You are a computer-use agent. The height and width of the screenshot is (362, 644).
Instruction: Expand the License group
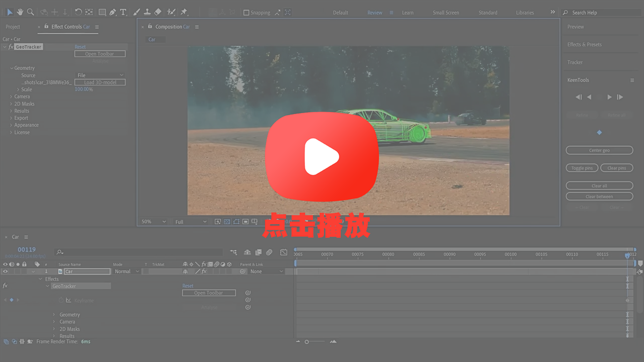coord(11,133)
